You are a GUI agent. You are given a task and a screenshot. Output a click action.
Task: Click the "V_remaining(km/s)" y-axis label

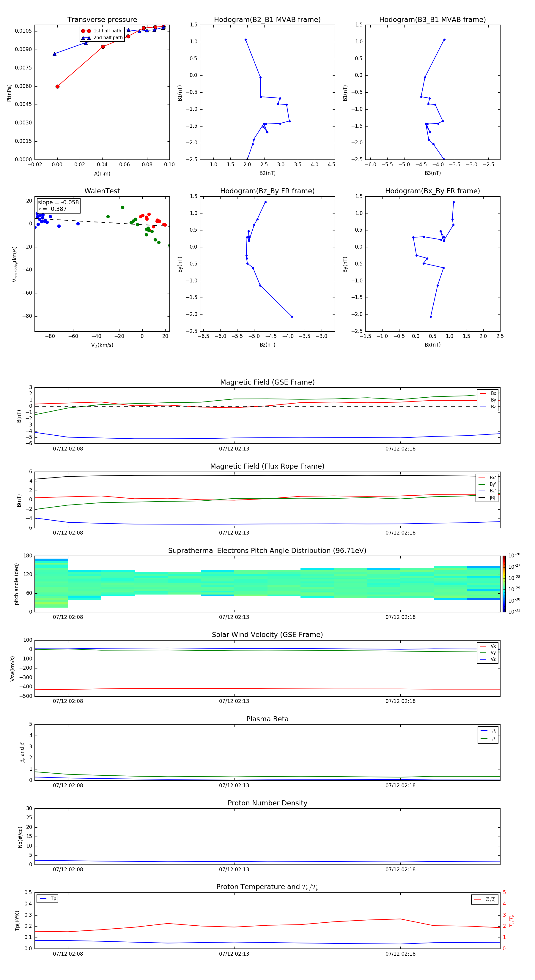point(15,264)
